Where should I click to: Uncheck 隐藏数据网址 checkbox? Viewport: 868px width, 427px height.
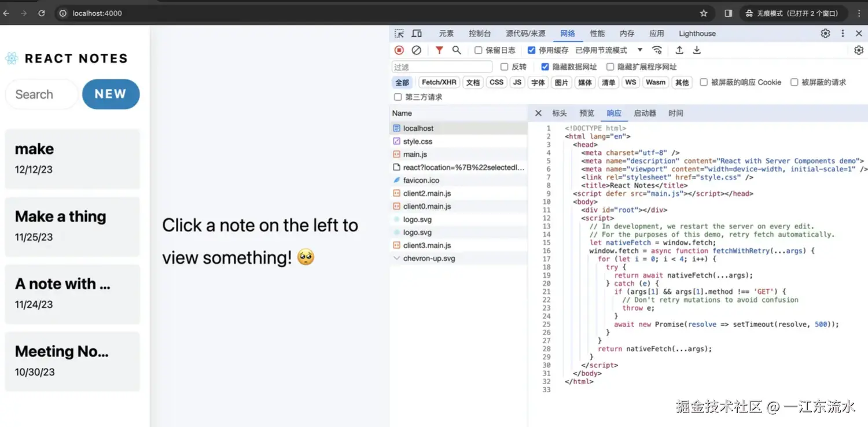(x=545, y=67)
